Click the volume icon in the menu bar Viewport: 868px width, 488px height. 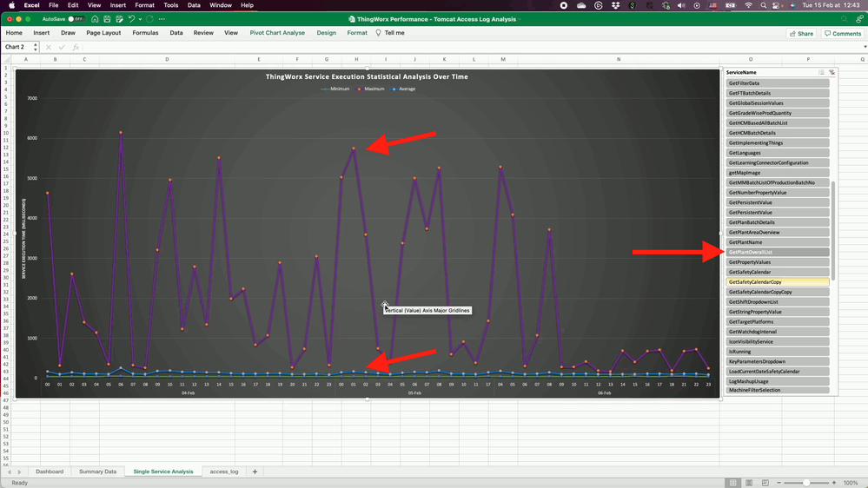(681, 5)
